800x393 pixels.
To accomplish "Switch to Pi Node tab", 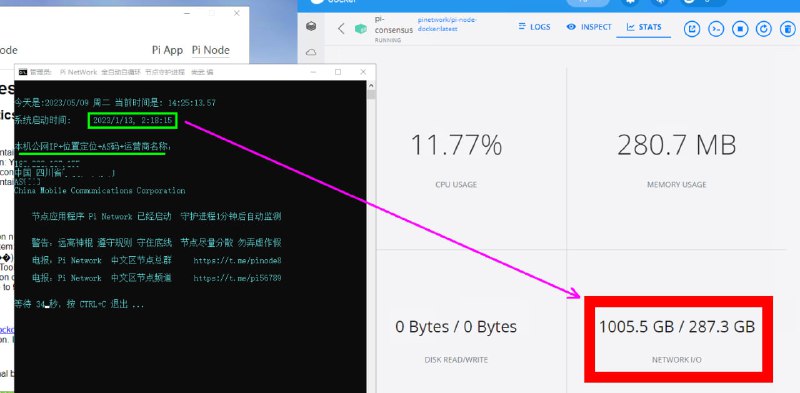I will [210, 50].
